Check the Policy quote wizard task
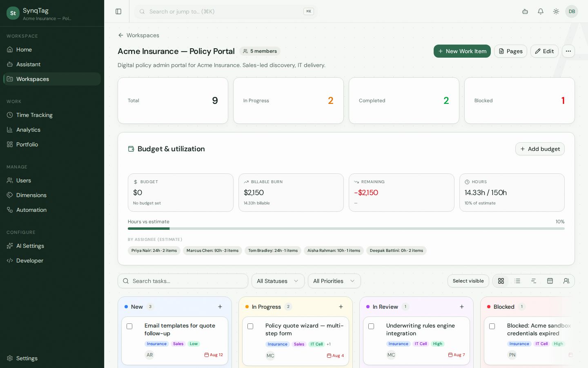 [x=250, y=326]
